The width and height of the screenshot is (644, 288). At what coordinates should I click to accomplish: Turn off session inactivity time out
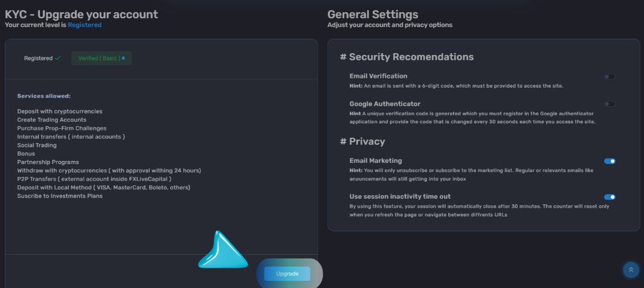(610, 197)
